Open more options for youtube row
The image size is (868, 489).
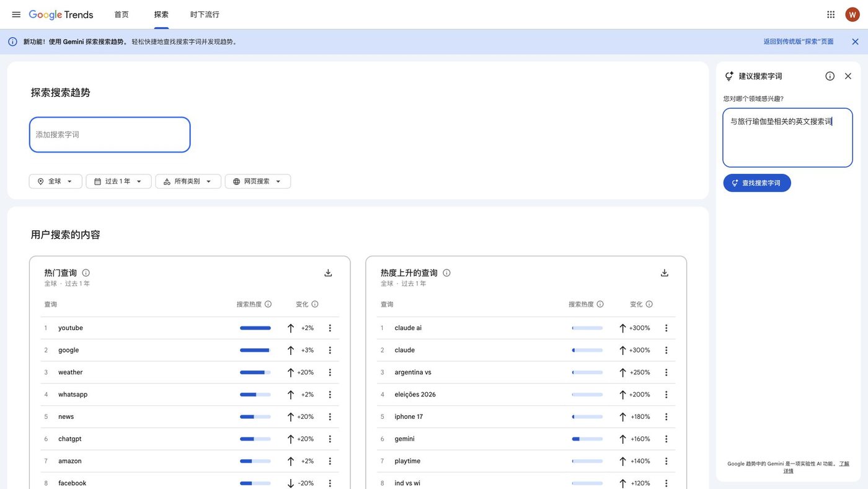330,328
